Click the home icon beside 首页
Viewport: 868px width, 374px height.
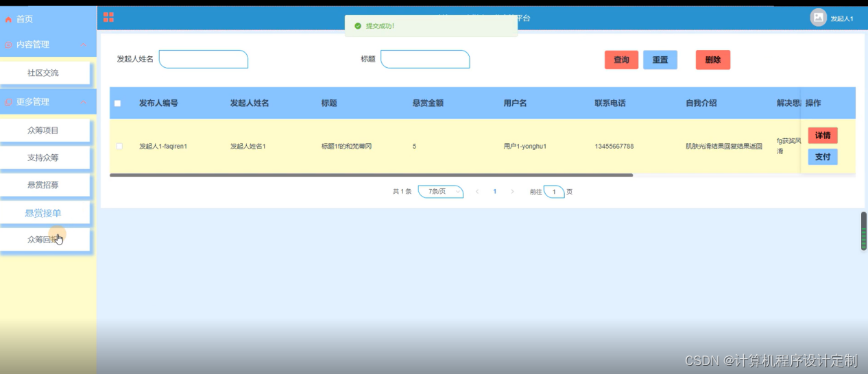point(8,20)
